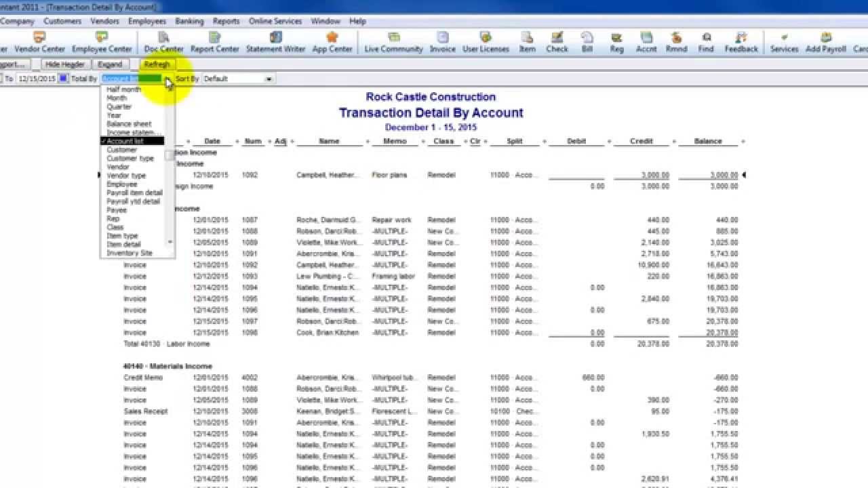Open the Rmnd reminders icon
868x488 pixels.
[676, 42]
